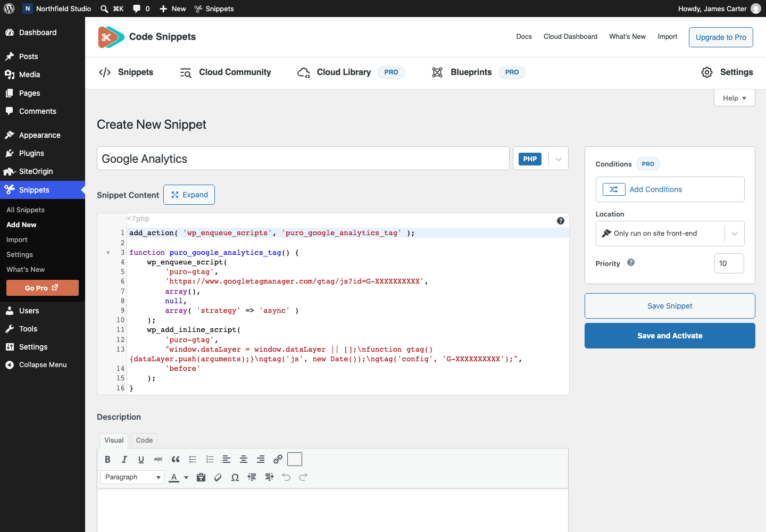
Task: Center-align the description text
Action: click(244, 459)
